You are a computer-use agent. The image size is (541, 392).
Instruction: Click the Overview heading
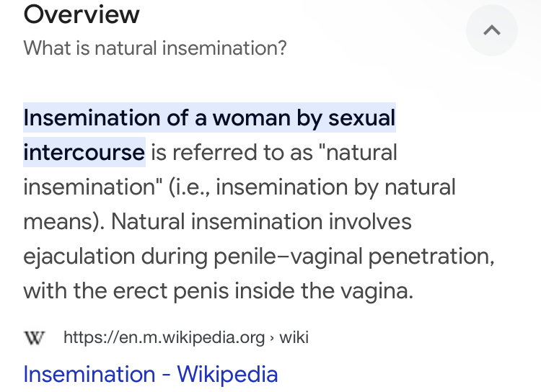[82, 14]
